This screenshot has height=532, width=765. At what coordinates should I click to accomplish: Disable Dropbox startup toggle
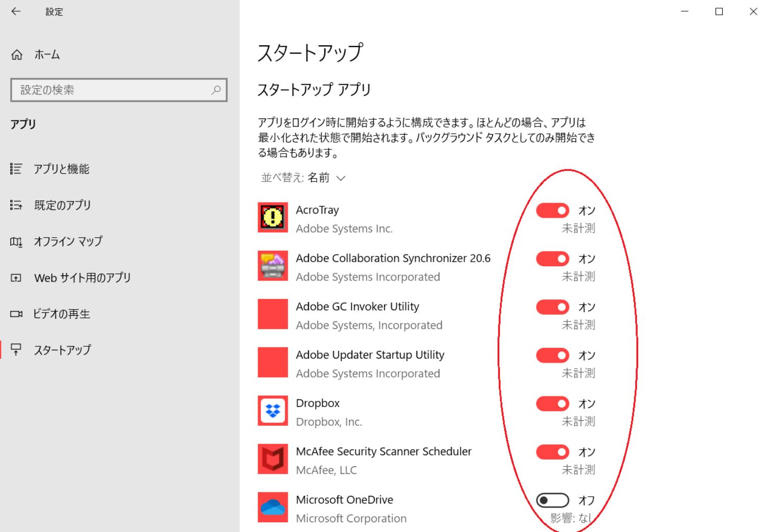[x=552, y=404]
